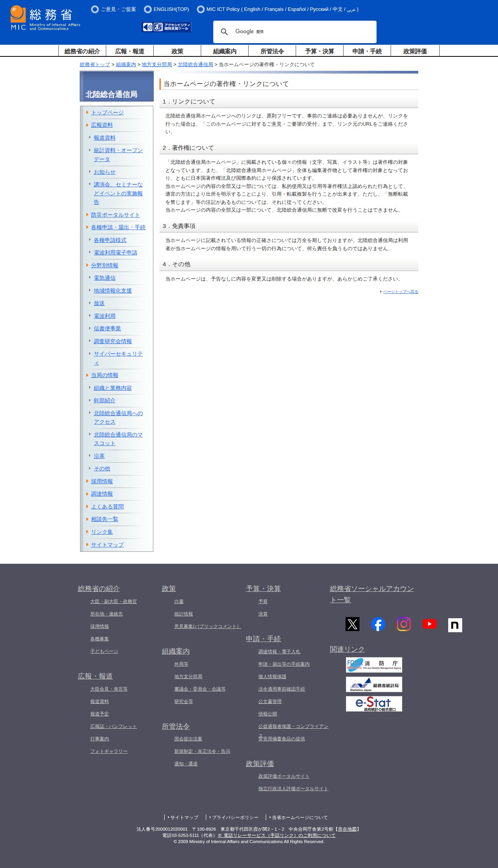Open トップページ in the sidebar
Image resolution: width=498 pixels, height=868 pixels.
click(107, 112)
